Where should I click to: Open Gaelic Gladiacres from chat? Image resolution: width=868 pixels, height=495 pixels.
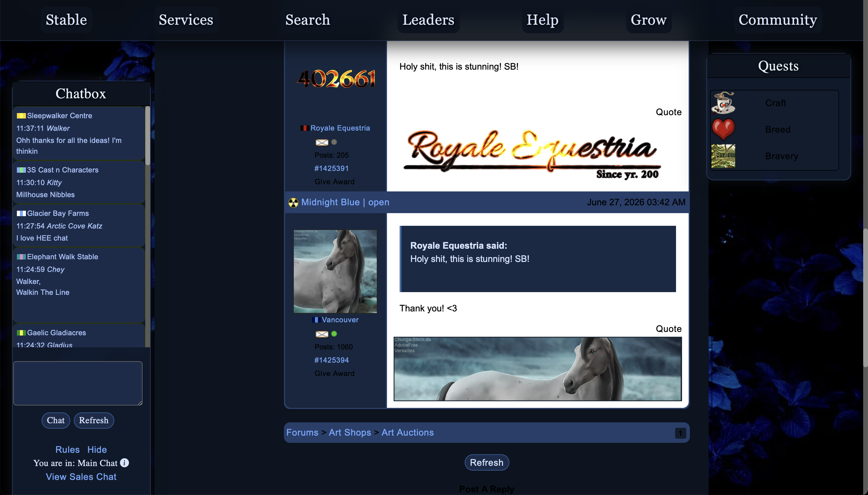click(56, 333)
